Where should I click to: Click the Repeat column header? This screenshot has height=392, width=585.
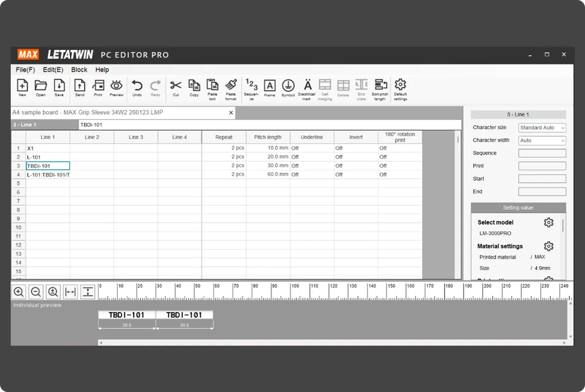pos(224,137)
